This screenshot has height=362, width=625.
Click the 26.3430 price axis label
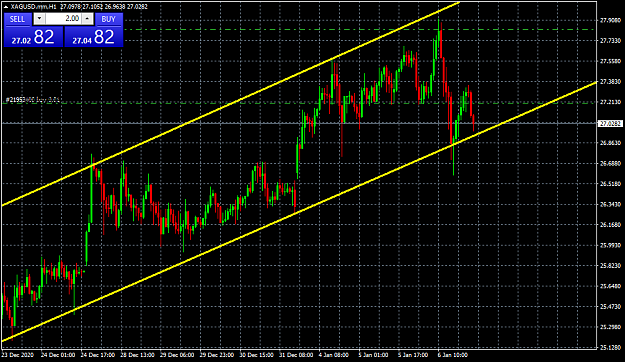pyautogui.click(x=610, y=204)
